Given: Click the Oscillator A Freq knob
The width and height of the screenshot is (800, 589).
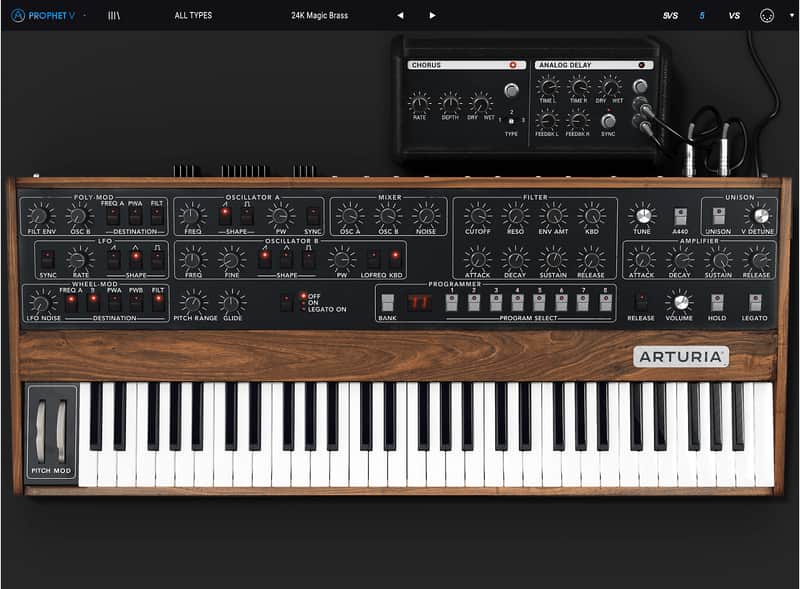Looking at the screenshot, I should pyautogui.click(x=190, y=216).
